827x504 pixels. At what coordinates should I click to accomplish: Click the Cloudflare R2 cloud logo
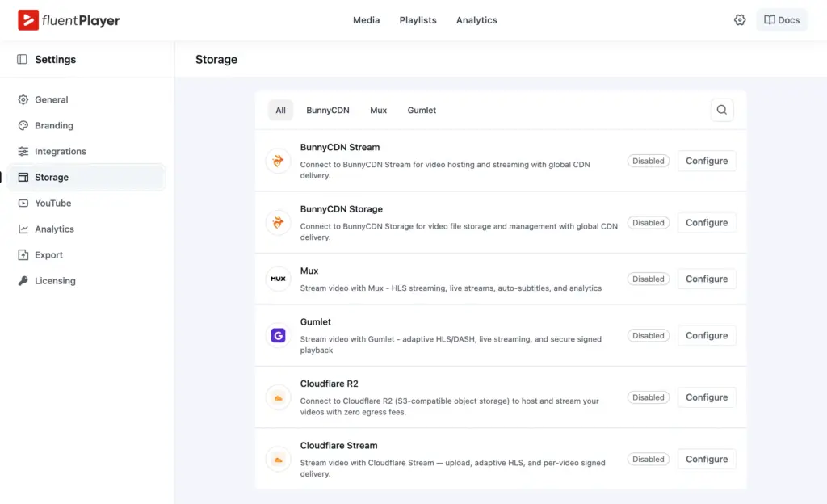[278, 397]
